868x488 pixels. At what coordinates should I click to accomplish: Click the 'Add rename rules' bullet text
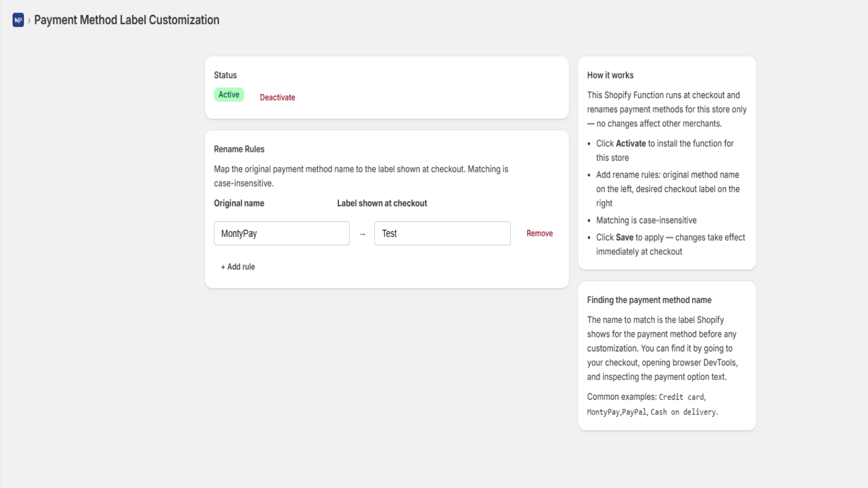click(668, 189)
